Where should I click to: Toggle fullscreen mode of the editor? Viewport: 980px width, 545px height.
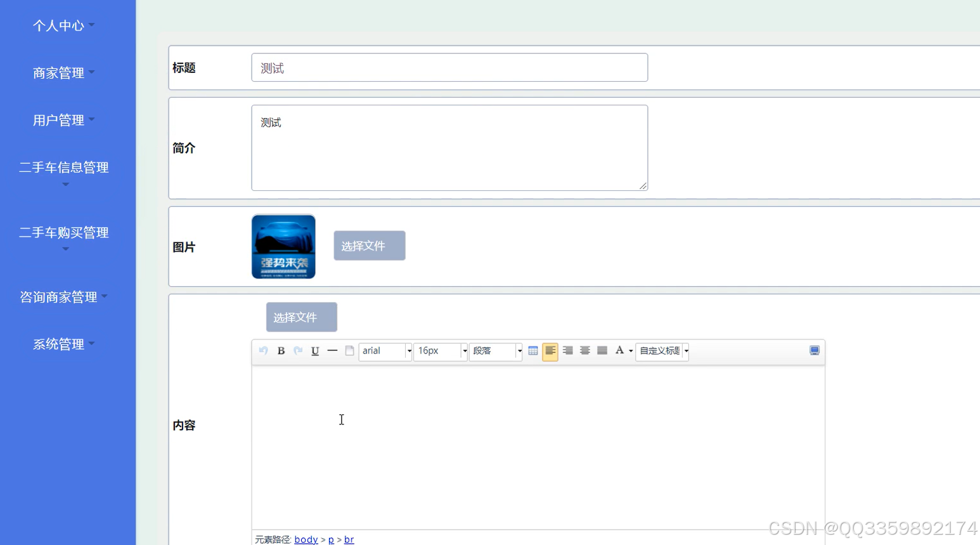click(x=815, y=350)
